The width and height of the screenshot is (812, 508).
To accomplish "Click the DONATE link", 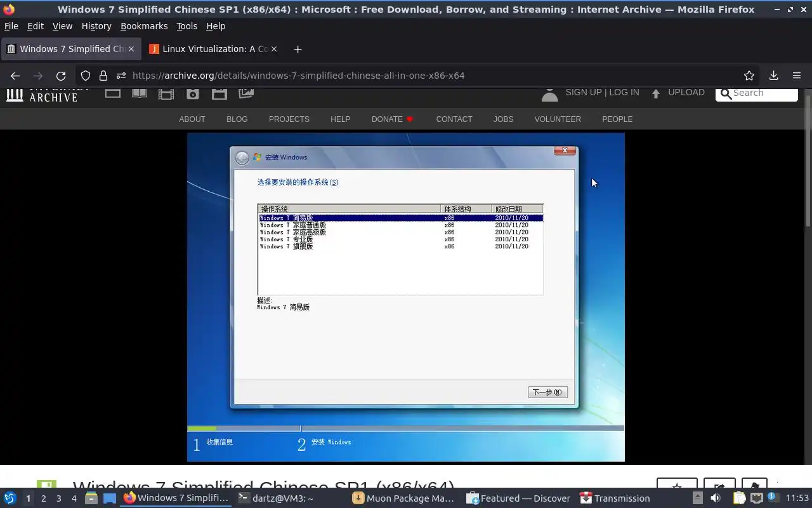I will coord(392,119).
